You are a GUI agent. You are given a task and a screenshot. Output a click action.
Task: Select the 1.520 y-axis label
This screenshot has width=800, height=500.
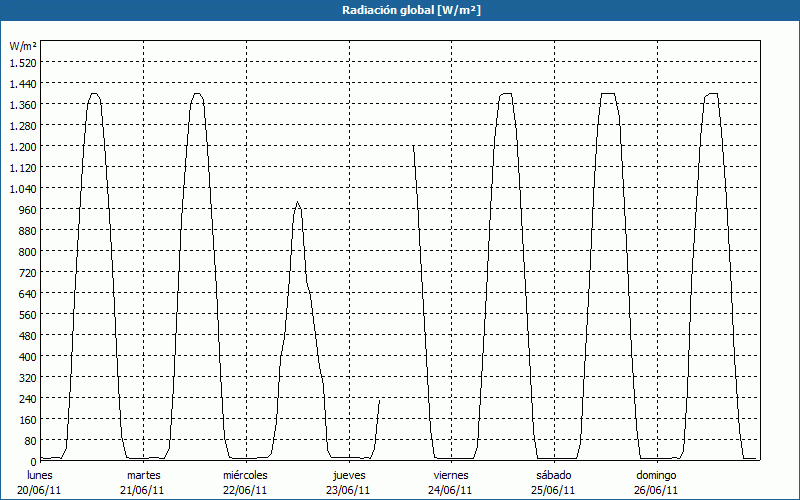[x=23, y=62]
